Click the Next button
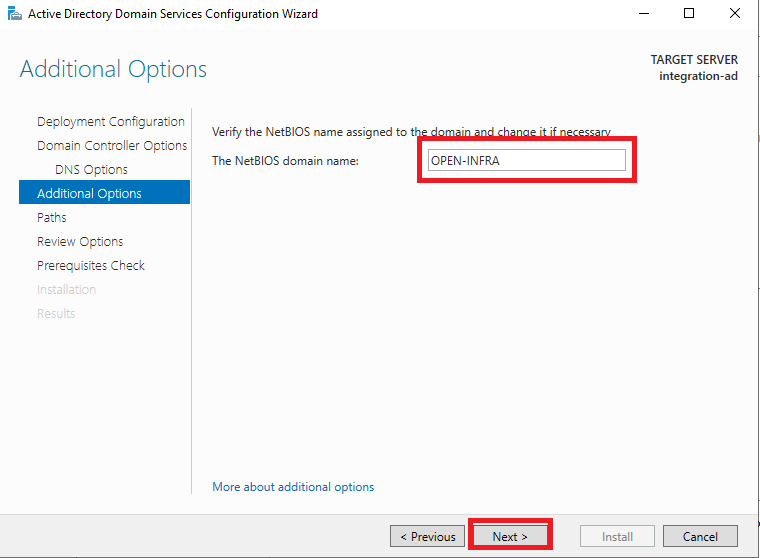The image size is (760, 558). pyautogui.click(x=510, y=536)
